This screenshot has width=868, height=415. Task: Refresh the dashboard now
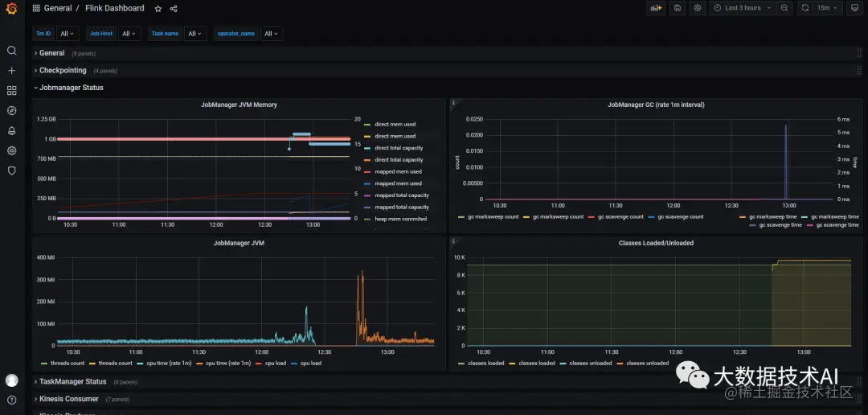click(x=805, y=8)
